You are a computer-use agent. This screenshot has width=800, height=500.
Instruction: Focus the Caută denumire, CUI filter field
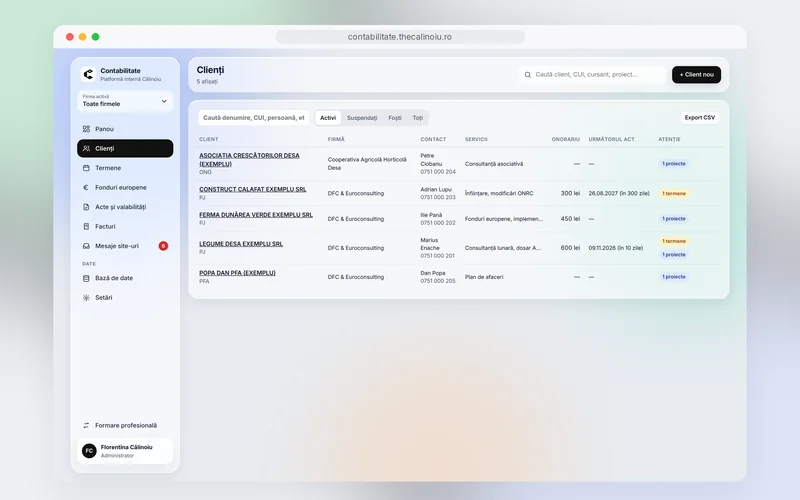coord(254,118)
